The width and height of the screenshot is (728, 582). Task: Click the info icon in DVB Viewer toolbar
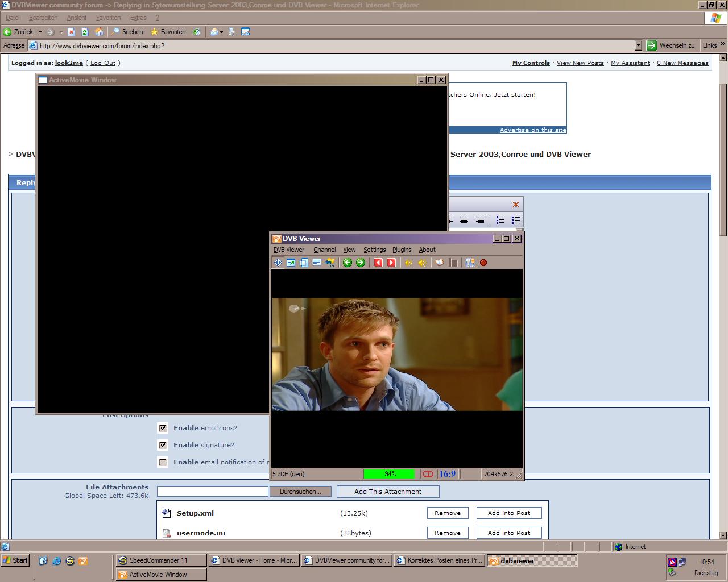(x=278, y=263)
